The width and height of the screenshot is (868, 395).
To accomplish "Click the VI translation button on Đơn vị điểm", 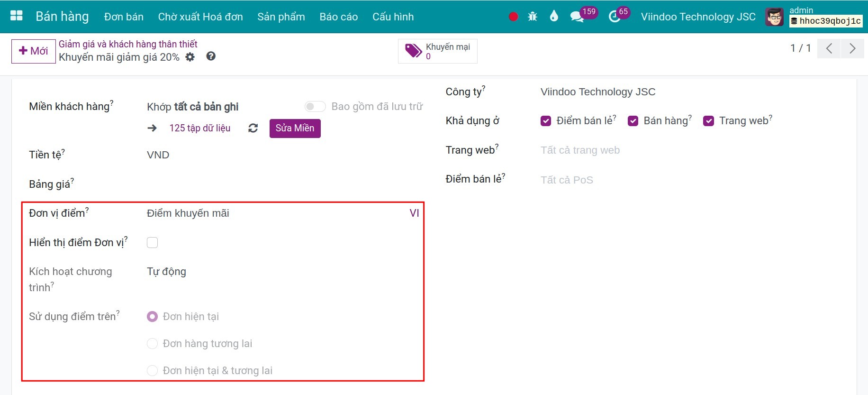I will (x=415, y=213).
